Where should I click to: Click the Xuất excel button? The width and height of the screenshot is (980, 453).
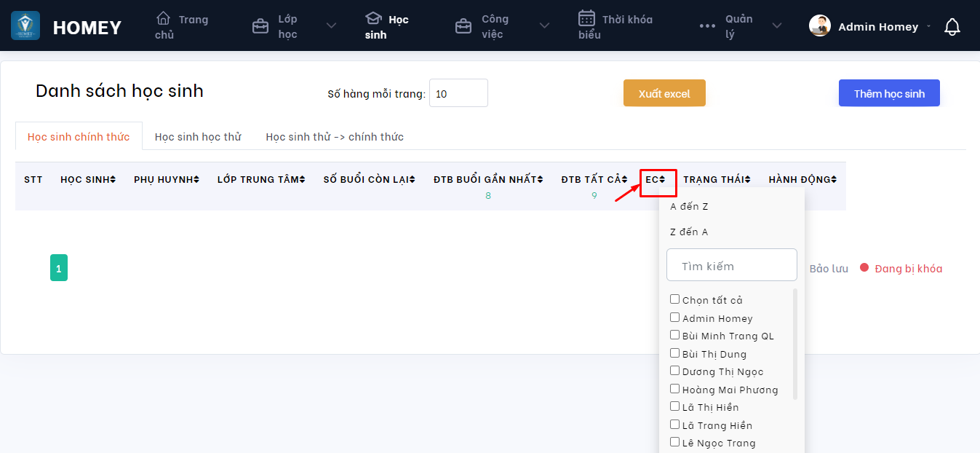pyautogui.click(x=664, y=93)
